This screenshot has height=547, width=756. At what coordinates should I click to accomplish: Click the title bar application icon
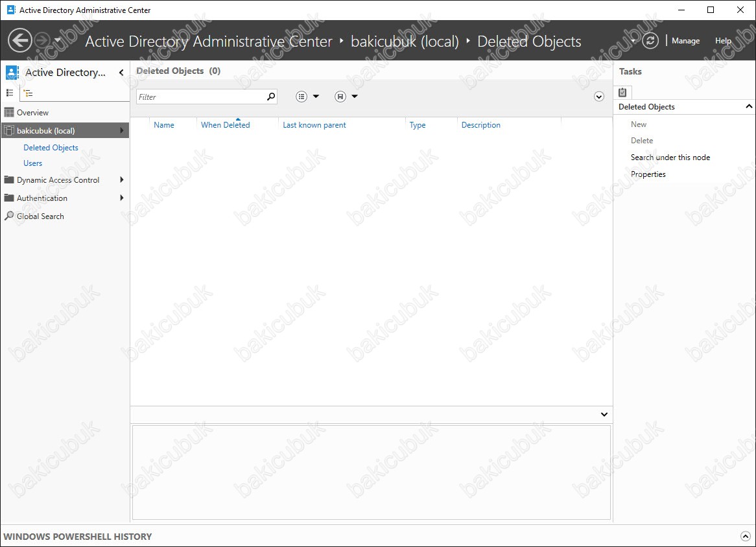point(10,10)
